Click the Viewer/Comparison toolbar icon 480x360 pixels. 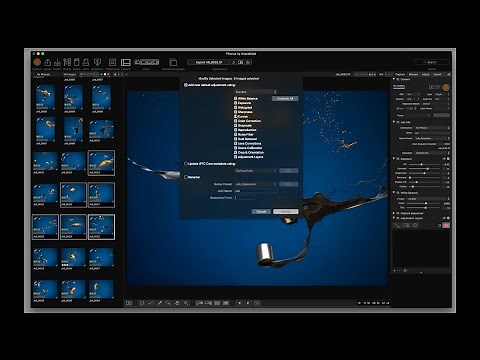(173, 62)
